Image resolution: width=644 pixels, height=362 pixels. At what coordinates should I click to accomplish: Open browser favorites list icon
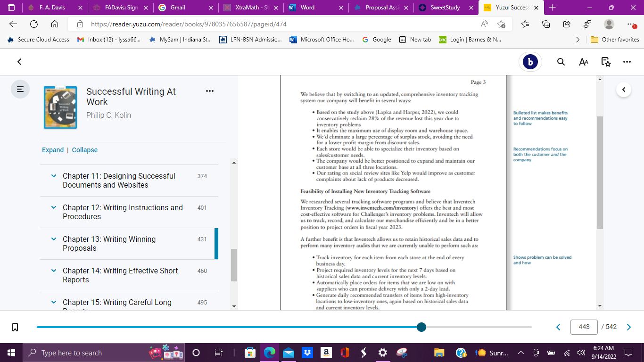(525, 24)
